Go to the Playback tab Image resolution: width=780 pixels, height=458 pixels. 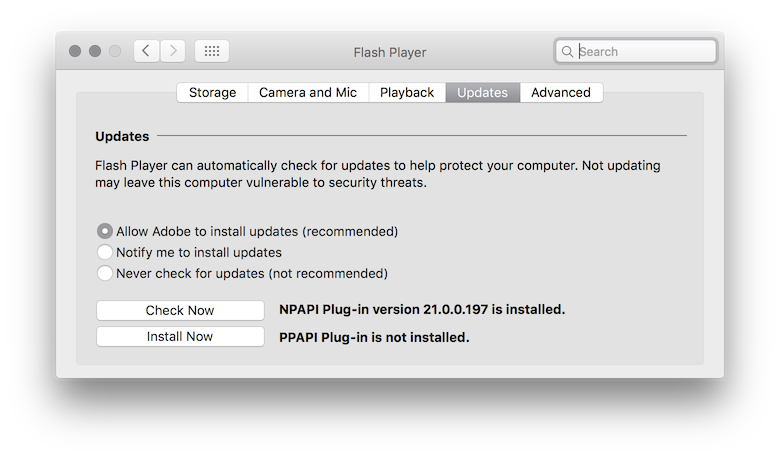click(407, 93)
